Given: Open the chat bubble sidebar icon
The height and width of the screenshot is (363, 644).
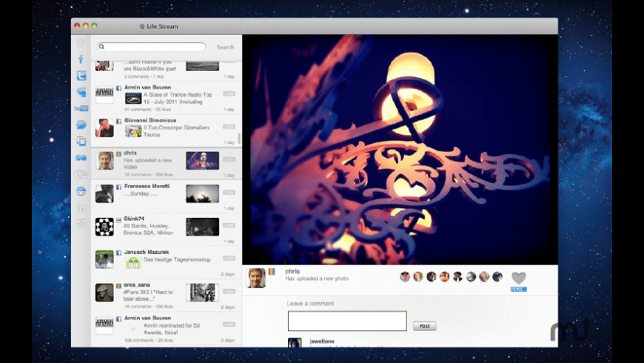Looking at the screenshot, I should [x=81, y=125].
